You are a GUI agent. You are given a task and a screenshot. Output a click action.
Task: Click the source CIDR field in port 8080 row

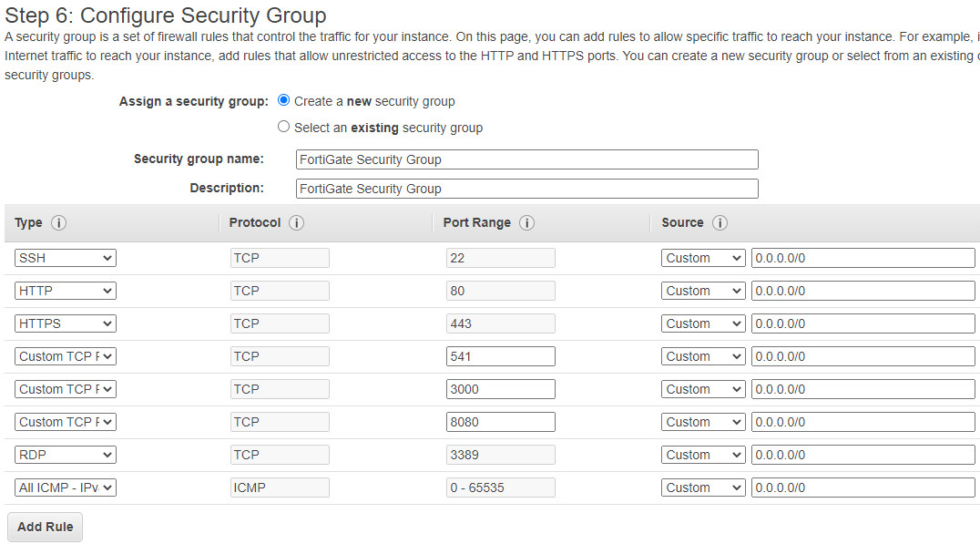[863, 422]
